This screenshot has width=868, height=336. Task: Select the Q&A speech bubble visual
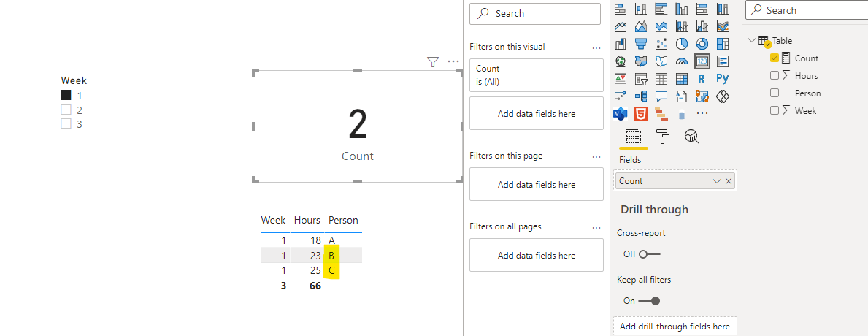pyautogui.click(x=661, y=96)
